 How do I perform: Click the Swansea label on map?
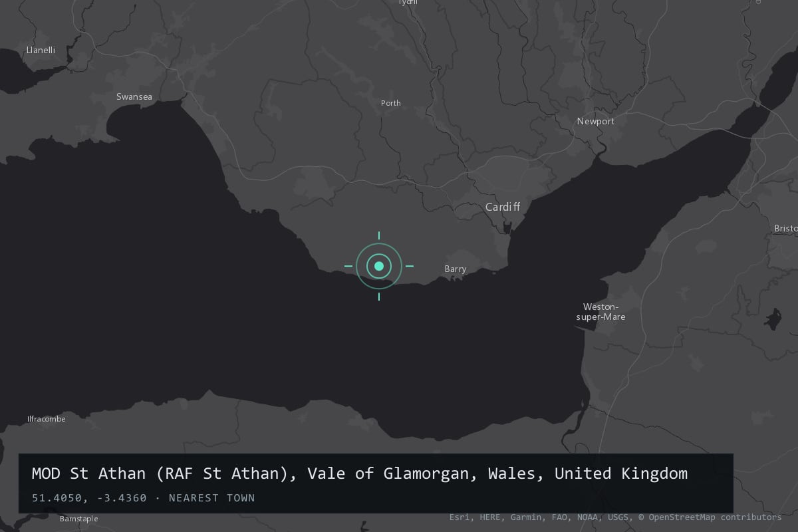pos(134,97)
